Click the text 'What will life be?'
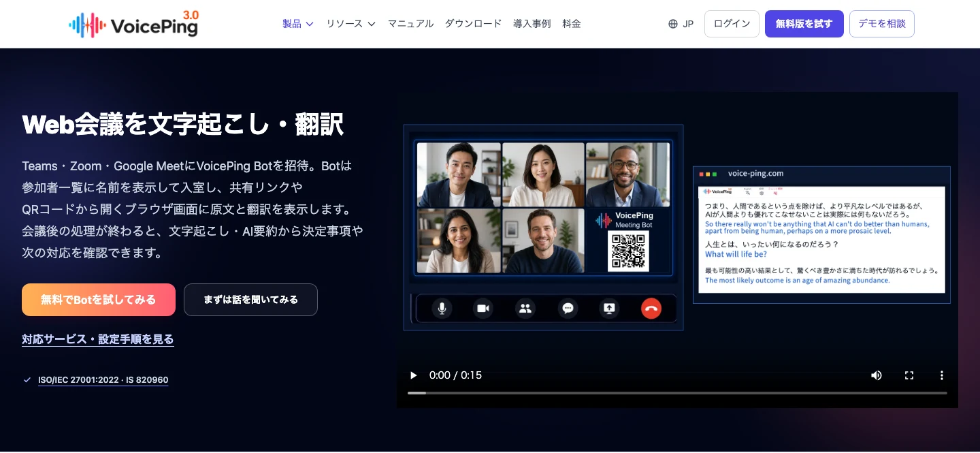 coord(736,255)
